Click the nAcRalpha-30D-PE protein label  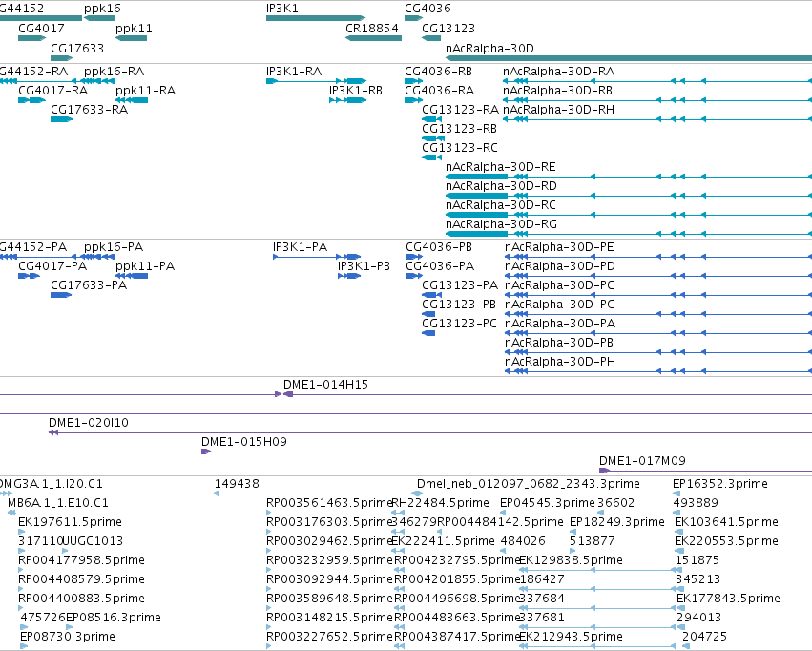[x=559, y=247]
